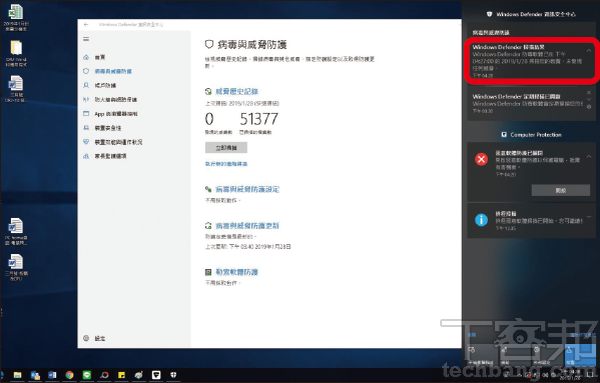600x383 pixels.
Task: Click the app window icon in sidebar
Action: coord(86,114)
